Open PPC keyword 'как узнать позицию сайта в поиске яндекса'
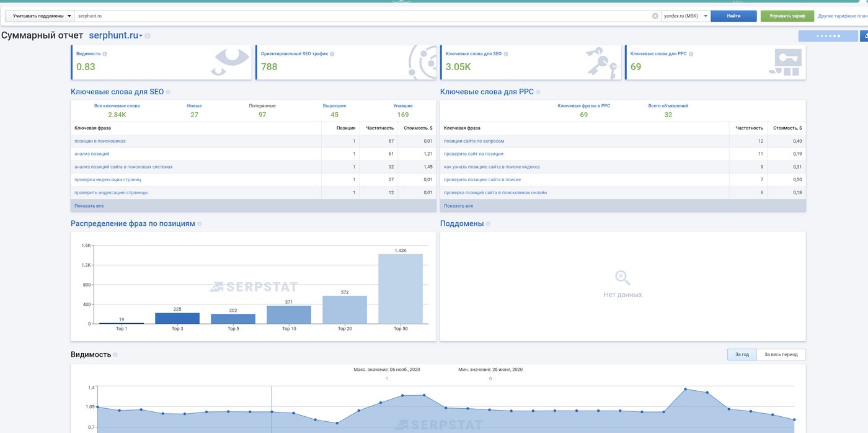This screenshot has width=868, height=433. 492,167
